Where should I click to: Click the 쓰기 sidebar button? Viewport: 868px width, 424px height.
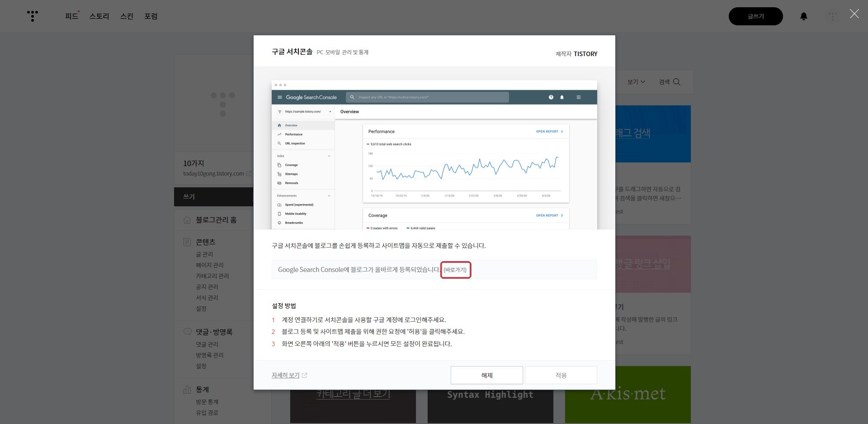coord(213,197)
